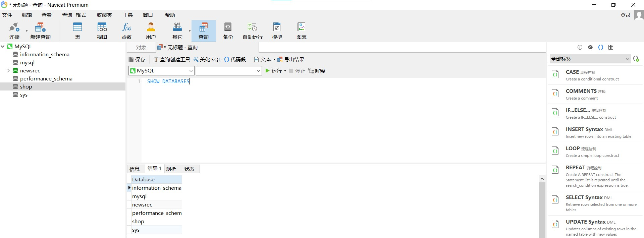
Task: Select the Query (查询) toolbar icon
Action: 204,31
